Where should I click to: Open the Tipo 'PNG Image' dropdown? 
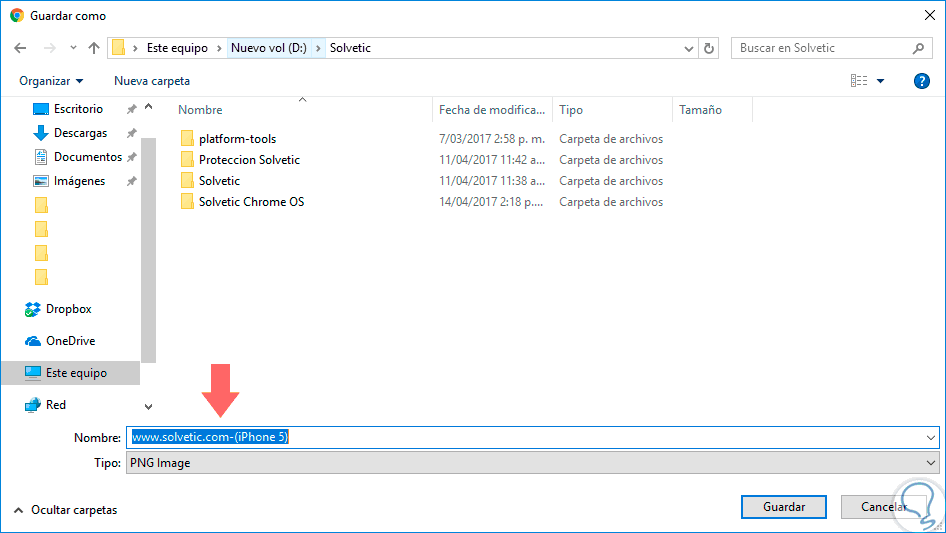click(x=532, y=463)
